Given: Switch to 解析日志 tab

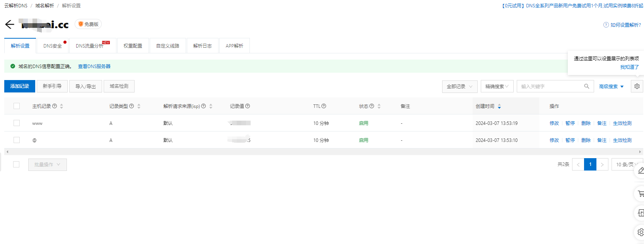Looking at the screenshot, I should (x=202, y=46).
